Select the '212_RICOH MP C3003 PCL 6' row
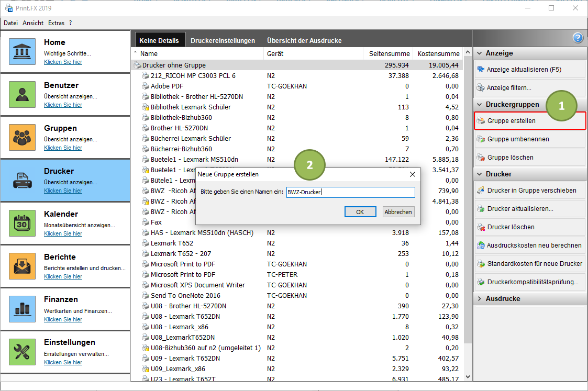The image size is (588, 391). [297, 76]
